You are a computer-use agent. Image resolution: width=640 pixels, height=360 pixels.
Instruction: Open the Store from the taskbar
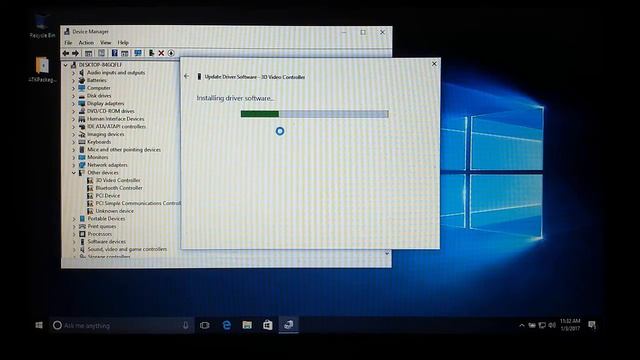coord(268,325)
